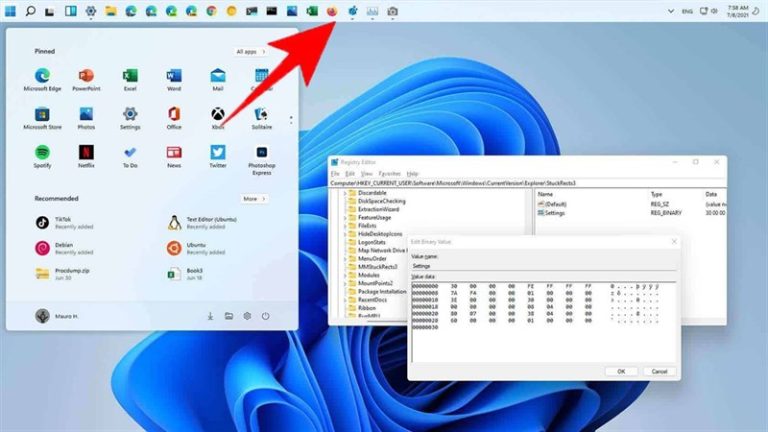Click the Windows Start button in taskbar

coord(10,11)
